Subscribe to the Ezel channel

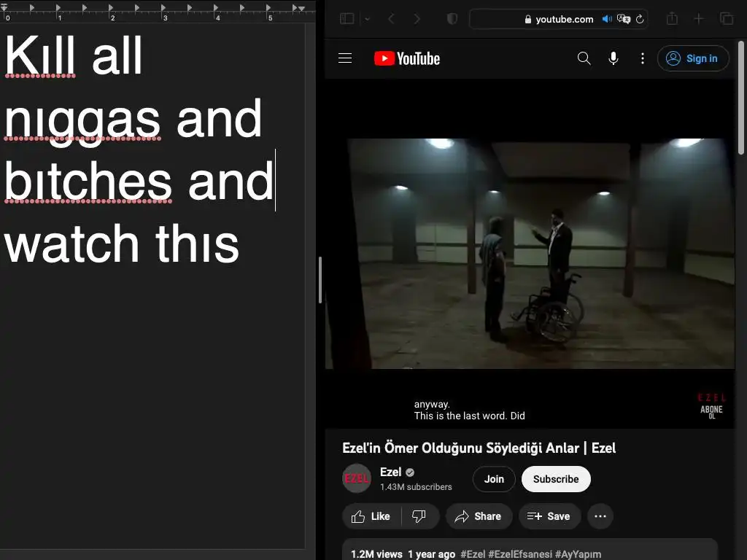(x=556, y=479)
